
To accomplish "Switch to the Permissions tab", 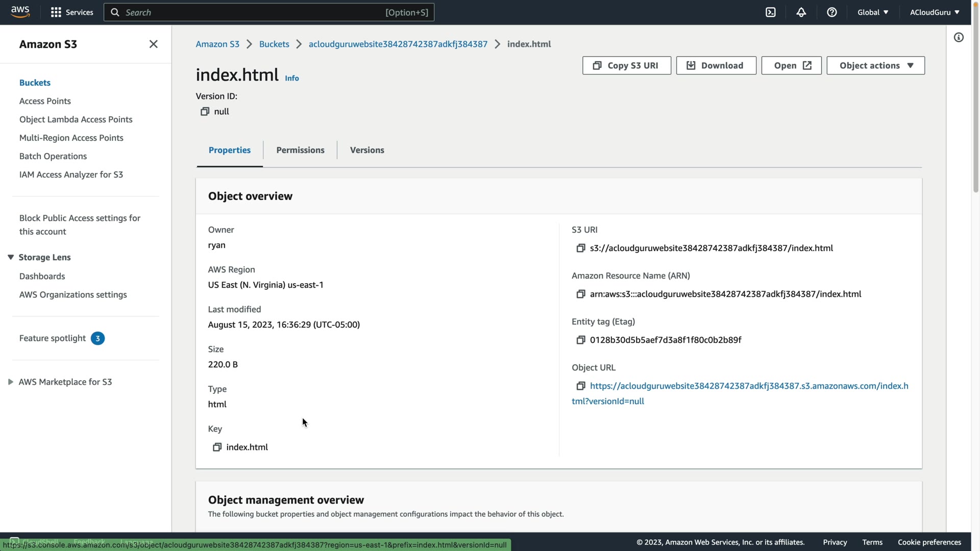I will [300, 150].
